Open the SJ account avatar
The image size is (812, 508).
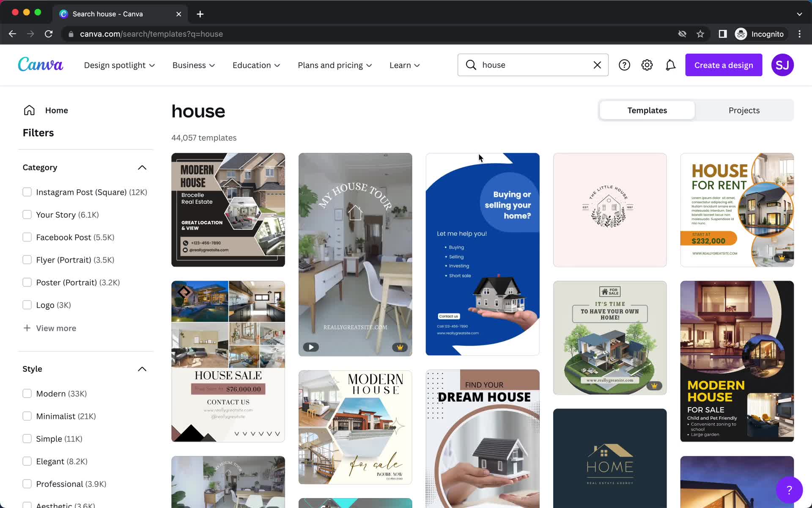click(x=782, y=65)
